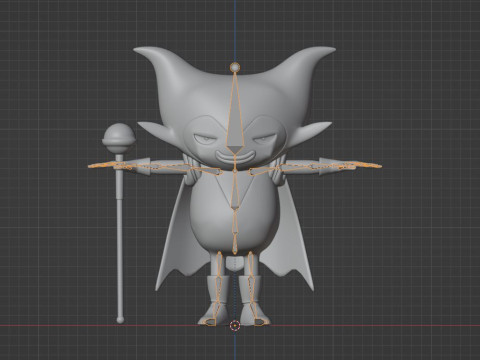Click the small ball at the staff's bottom
This screenshot has width=480, height=360.
120,320
